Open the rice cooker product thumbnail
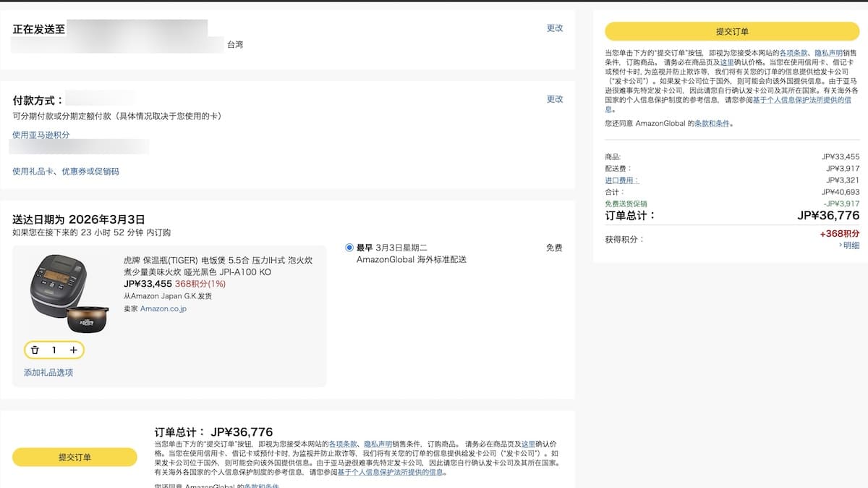868x488 pixels. tap(69, 294)
